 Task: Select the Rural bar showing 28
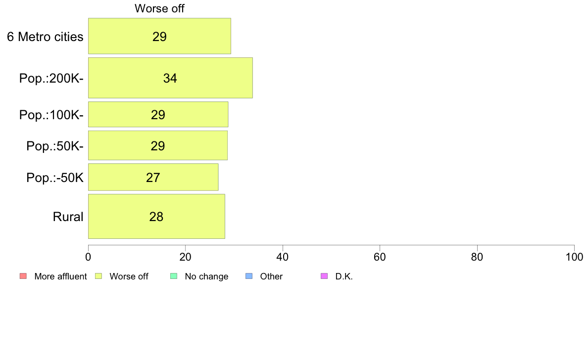pos(156,216)
